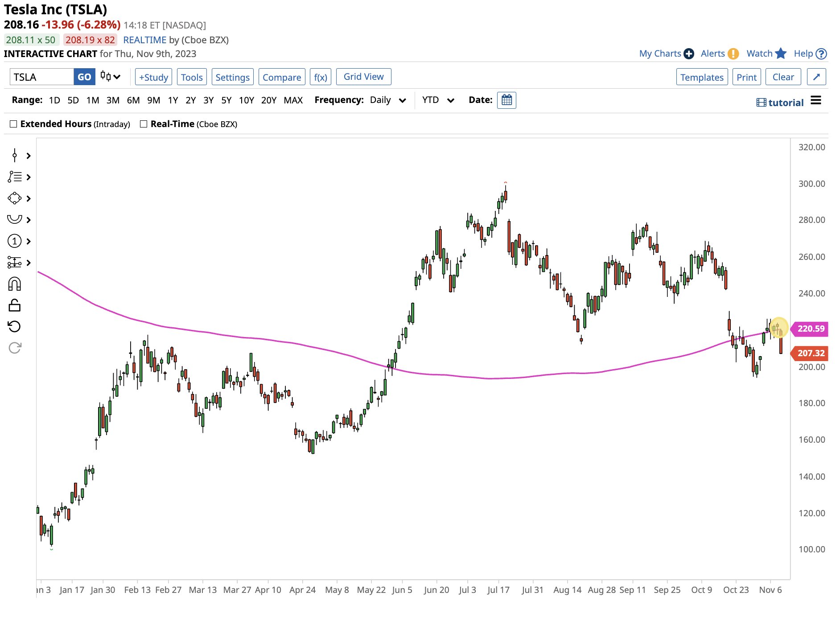Enable the Real-Time Cboe BZX checkbox
This screenshot has width=840, height=617.
click(x=144, y=124)
